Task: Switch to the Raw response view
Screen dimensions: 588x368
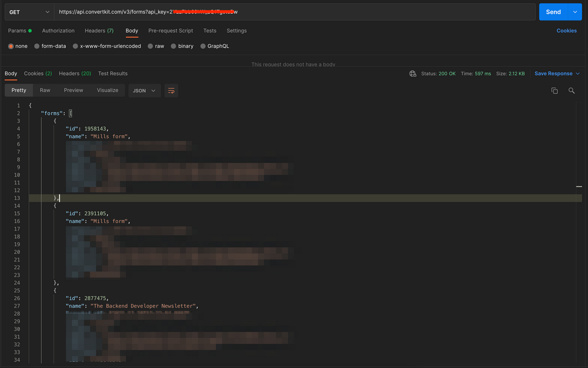Action: [x=45, y=91]
